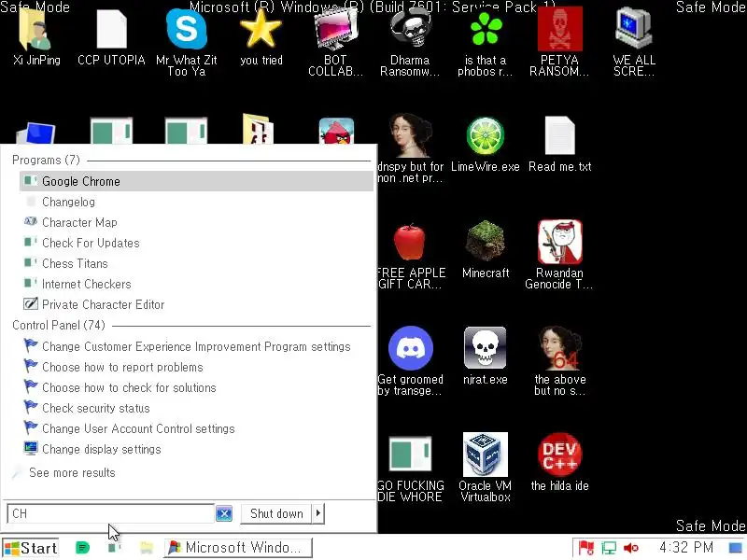Screen dimensions: 747x560
Task: Open the dnspy portrait icon
Action: (x=410, y=135)
